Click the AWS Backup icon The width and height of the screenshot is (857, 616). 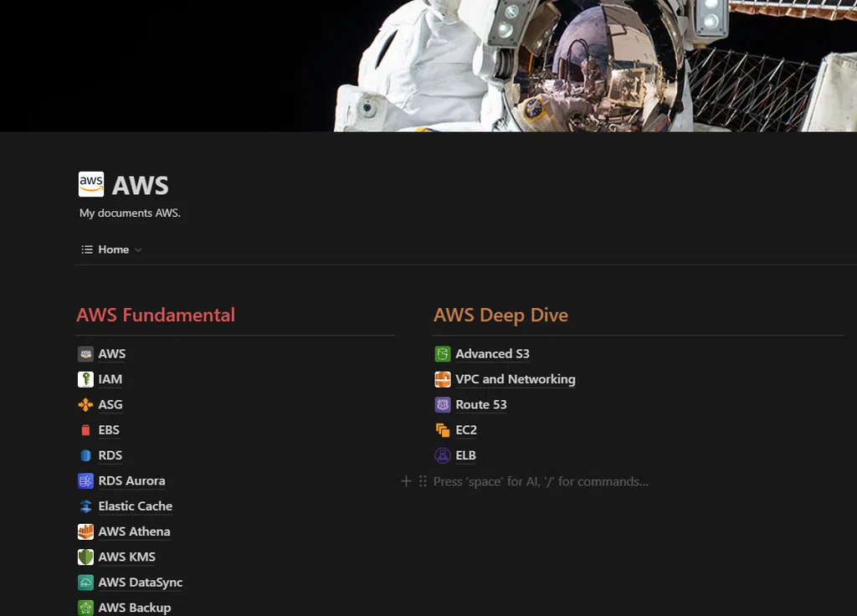click(86, 608)
